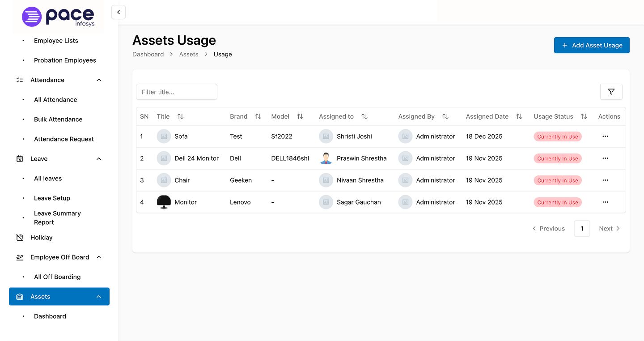Open All Off Boarding page
This screenshot has height=341, width=644.
(57, 277)
